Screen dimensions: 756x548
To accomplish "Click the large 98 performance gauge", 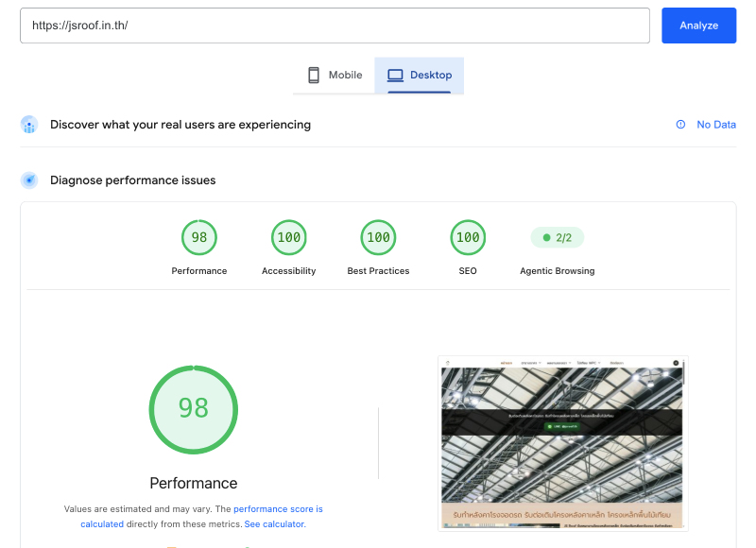I will click(194, 410).
